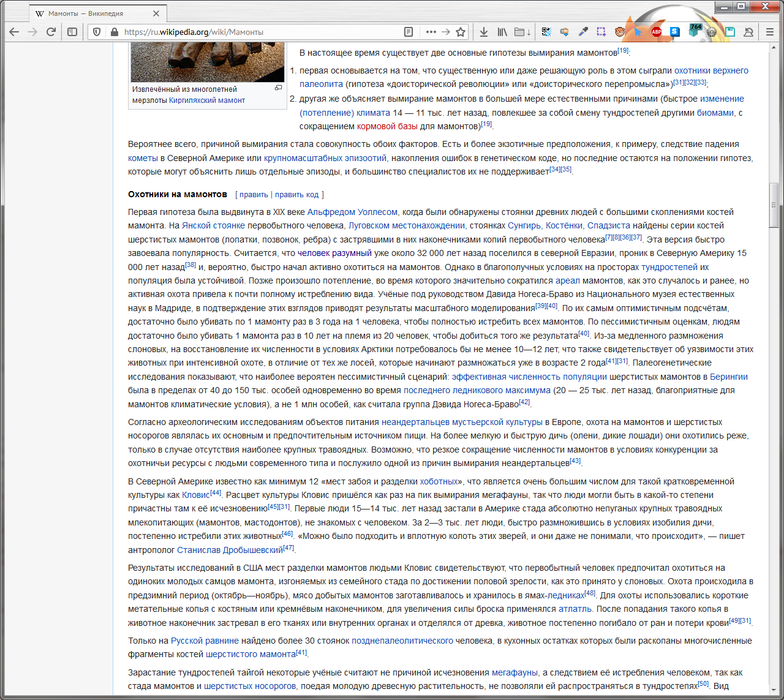Viewport: 784px width, 700px height.
Task: Reload the current Wikipedia page
Action: coord(51,32)
